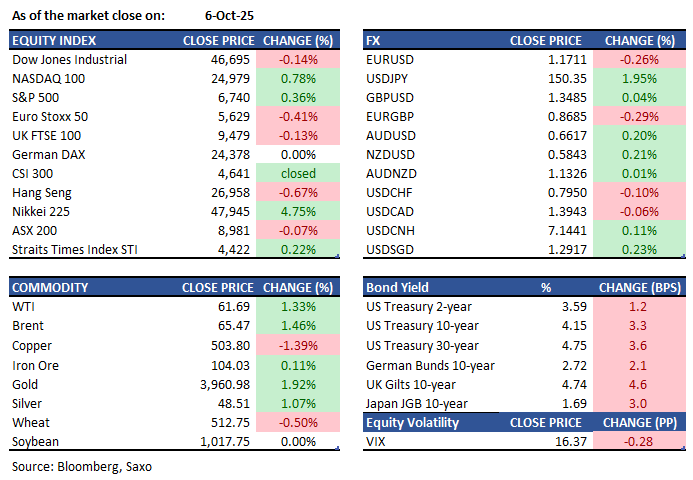
Task: Click the COMMODITY table header
Action: pyautogui.click(x=48, y=288)
